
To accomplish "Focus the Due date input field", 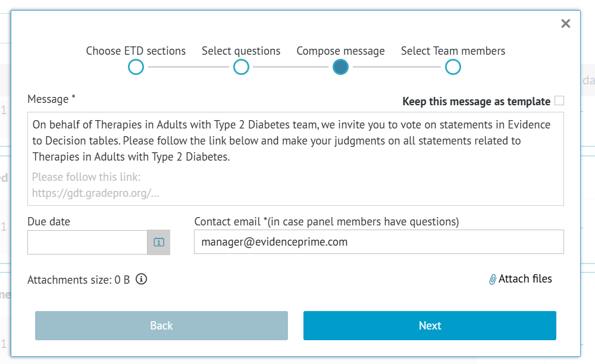I will pyautogui.click(x=87, y=242).
